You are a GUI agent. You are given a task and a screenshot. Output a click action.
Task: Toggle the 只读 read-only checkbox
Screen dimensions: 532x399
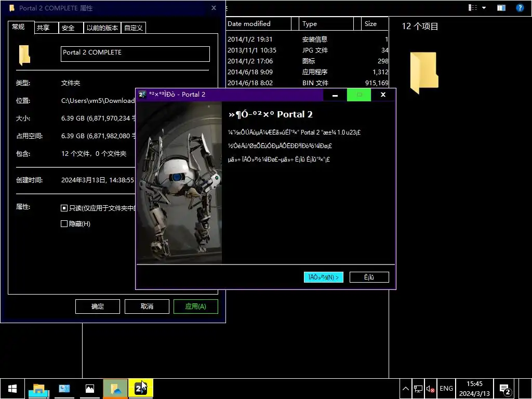(x=64, y=208)
